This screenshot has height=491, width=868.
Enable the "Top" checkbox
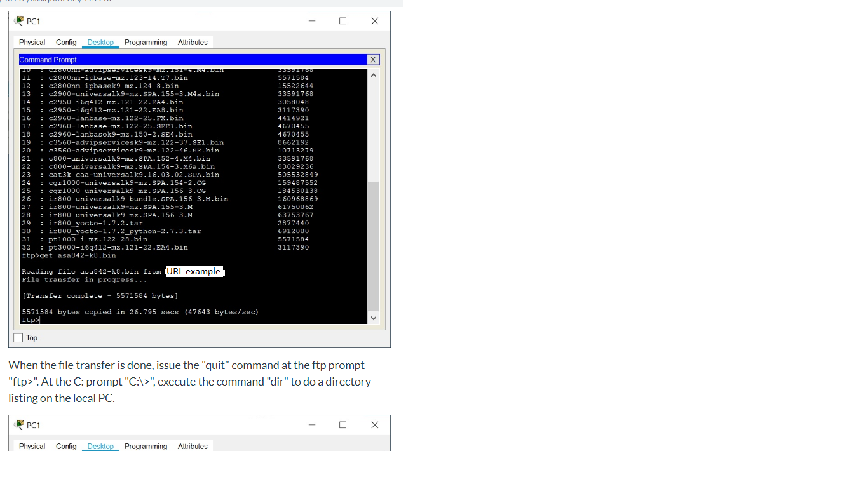point(18,337)
